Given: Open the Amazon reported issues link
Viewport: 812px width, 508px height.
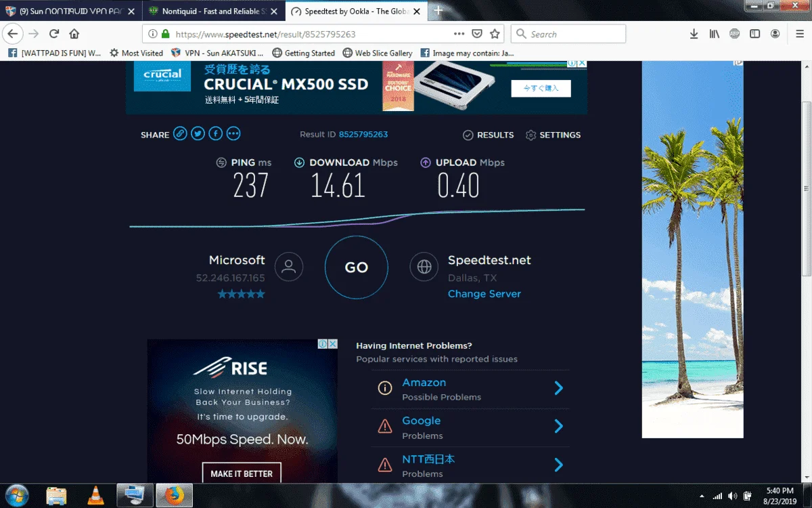Looking at the screenshot, I should click(x=424, y=383).
